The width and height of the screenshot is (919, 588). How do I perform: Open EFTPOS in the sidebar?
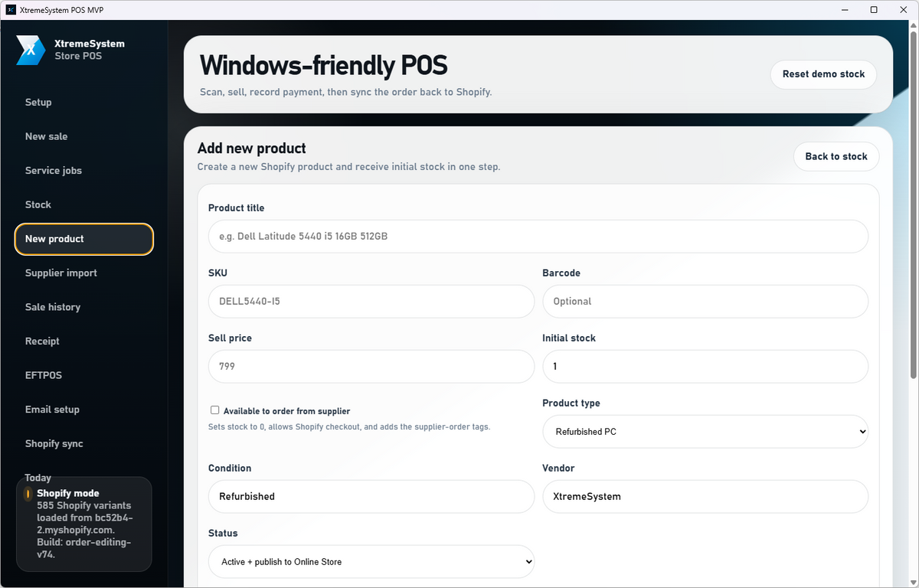coord(84,375)
